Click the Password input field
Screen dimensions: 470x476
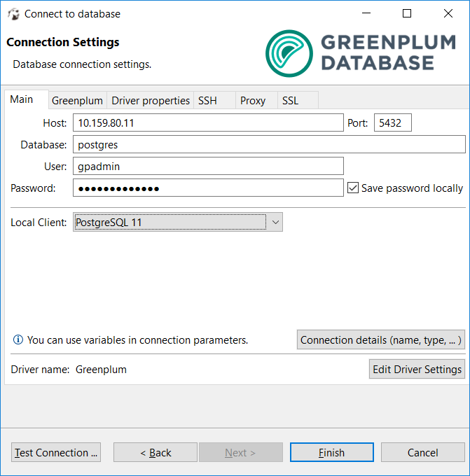[208, 188]
